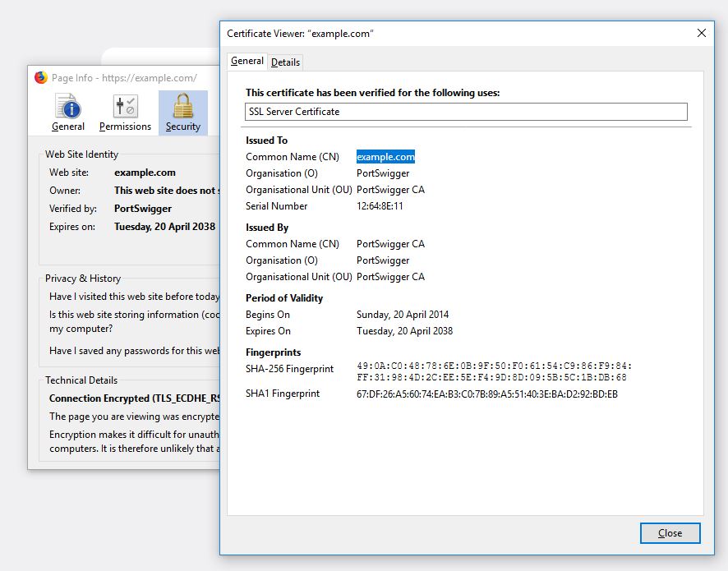Select Security padlock icon in Page Info
Image resolution: width=728 pixels, height=571 pixels.
click(x=183, y=113)
